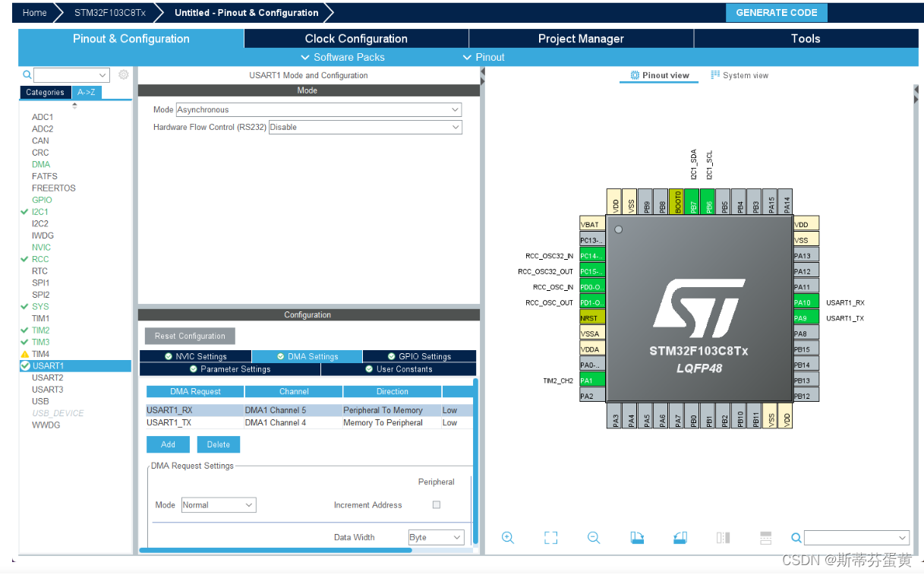This screenshot has width=924, height=575.
Task: Select SPI1 in the peripheral list
Action: 41,283
